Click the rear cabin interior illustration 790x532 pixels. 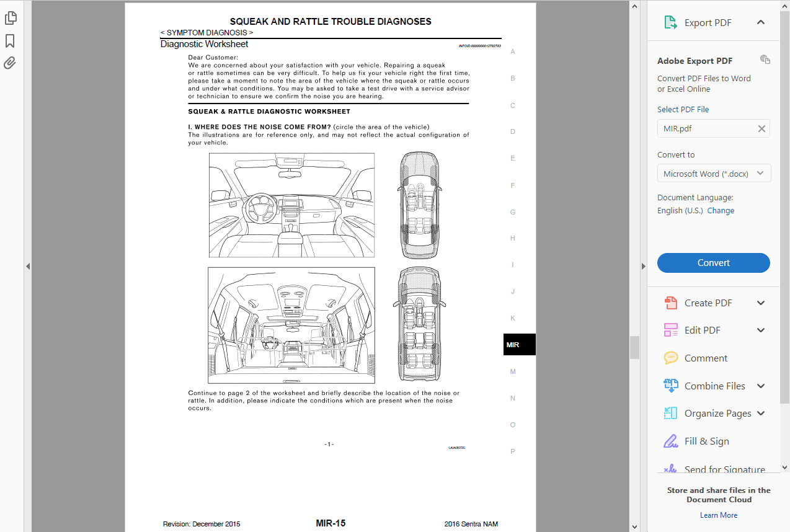click(291, 326)
